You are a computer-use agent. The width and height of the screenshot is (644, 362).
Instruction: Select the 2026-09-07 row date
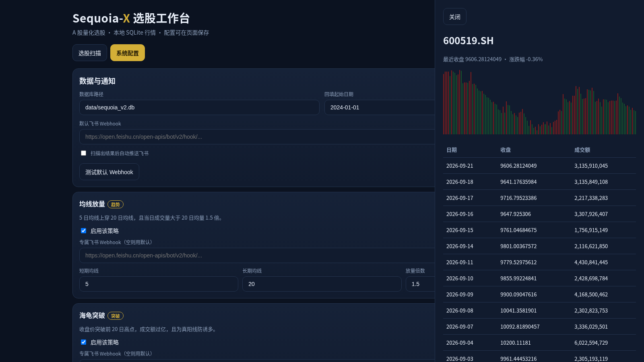pos(460,327)
